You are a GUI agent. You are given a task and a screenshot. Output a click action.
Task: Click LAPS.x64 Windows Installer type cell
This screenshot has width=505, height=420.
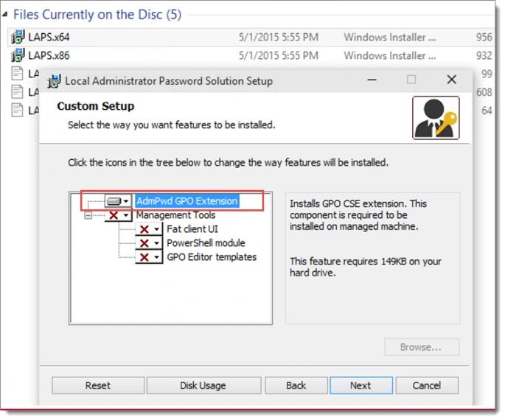click(x=390, y=37)
